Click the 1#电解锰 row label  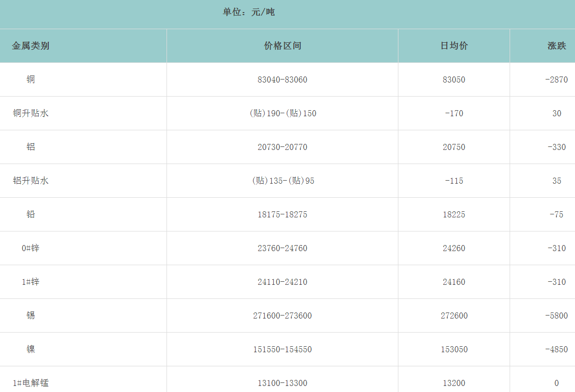coord(31,383)
